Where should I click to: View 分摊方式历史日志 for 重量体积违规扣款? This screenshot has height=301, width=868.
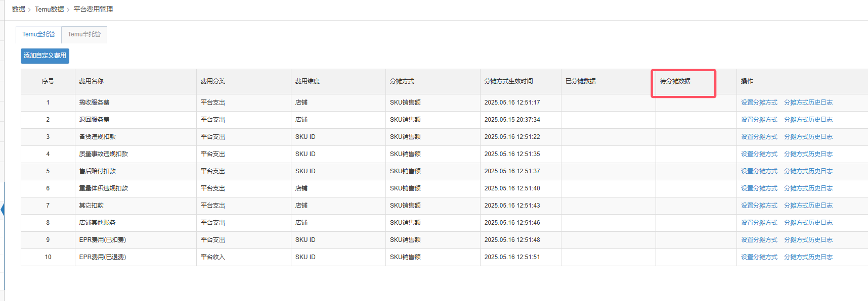tap(808, 188)
